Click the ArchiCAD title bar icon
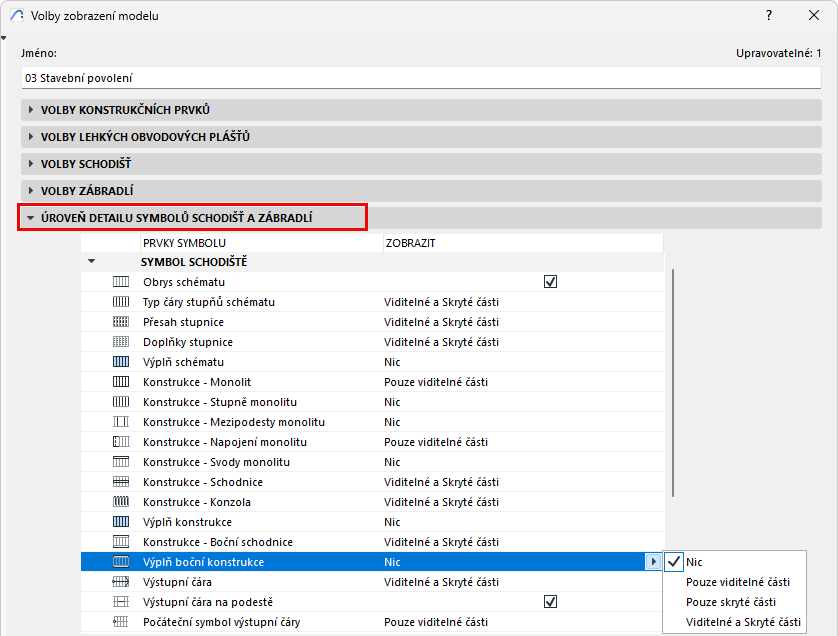The height and width of the screenshot is (636, 838). 17,15
